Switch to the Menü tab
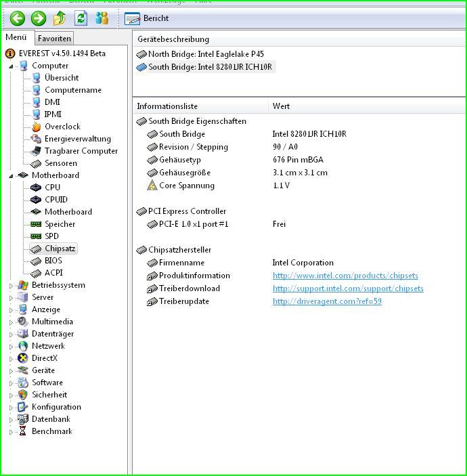 coord(16,37)
